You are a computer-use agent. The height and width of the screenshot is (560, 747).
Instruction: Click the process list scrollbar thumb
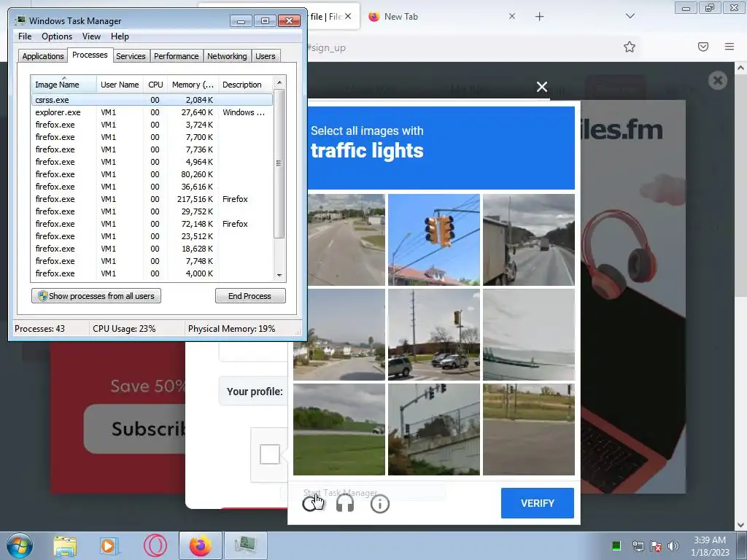279,163
